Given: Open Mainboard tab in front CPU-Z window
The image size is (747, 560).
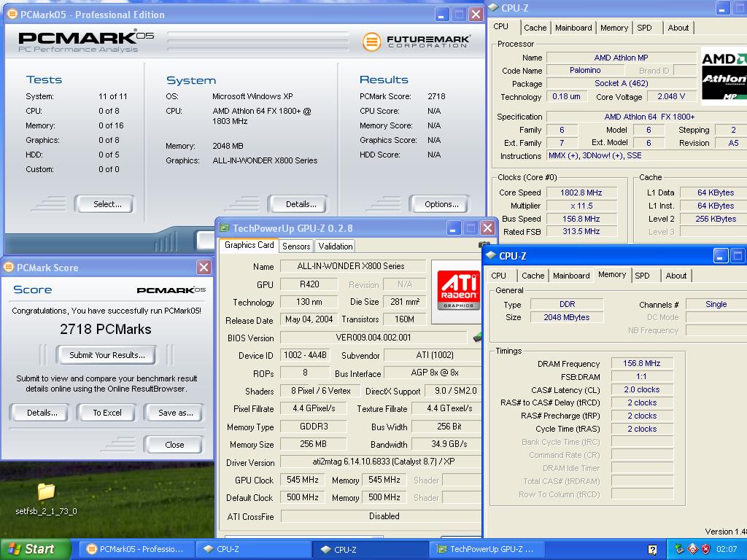Looking at the screenshot, I should (571, 275).
